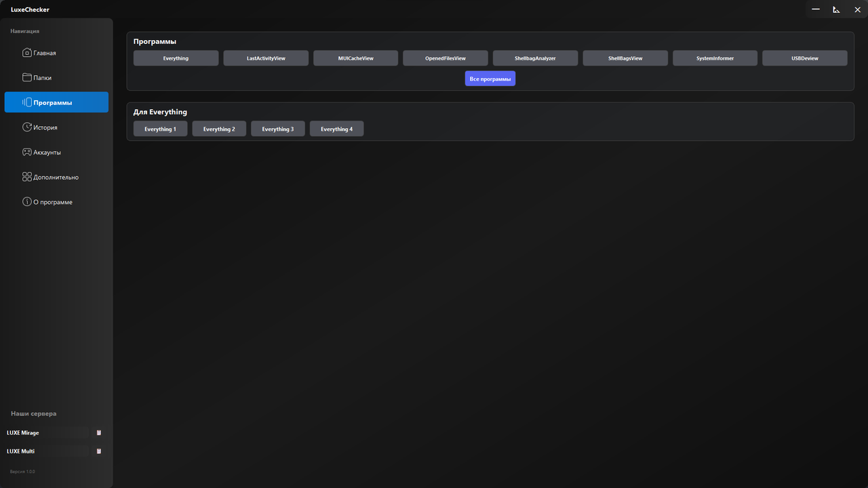This screenshot has width=868, height=488.
Task: Launch ShellbagAnalyzer
Action: coord(536,58)
